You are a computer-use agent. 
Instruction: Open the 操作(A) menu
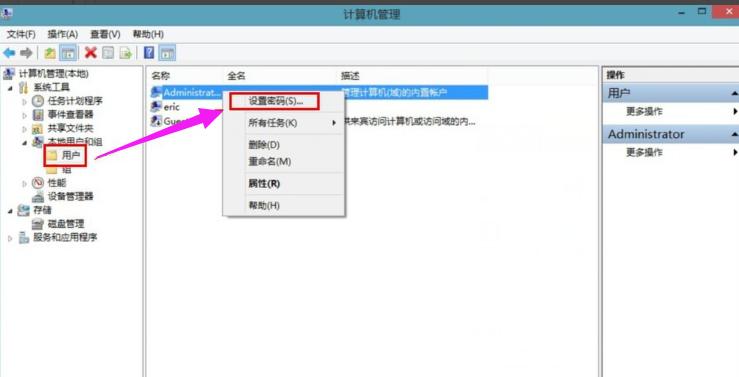(63, 34)
